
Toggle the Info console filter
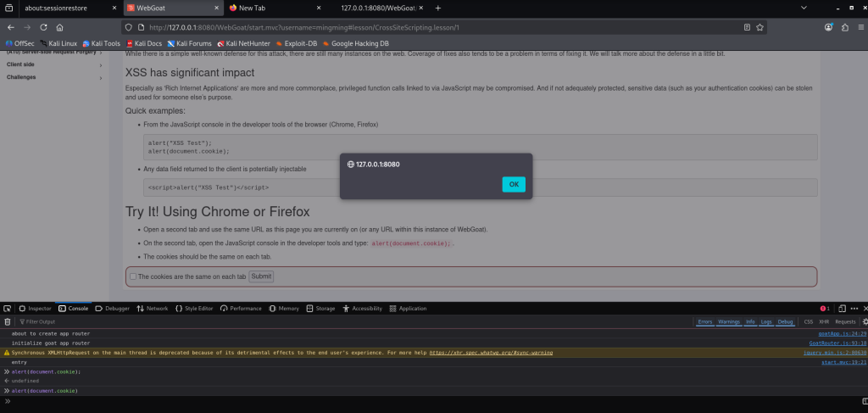pos(750,321)
